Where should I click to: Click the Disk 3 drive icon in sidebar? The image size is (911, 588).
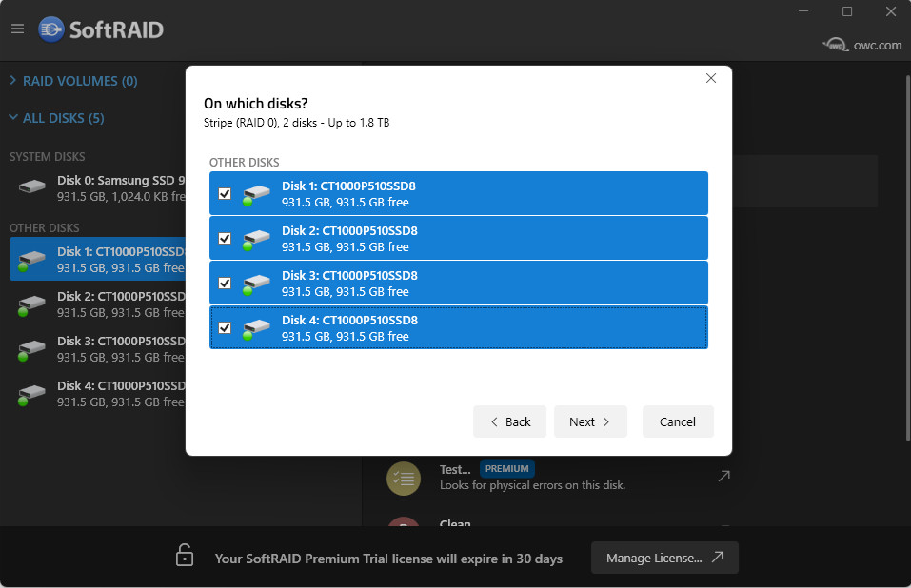(31, 349)
